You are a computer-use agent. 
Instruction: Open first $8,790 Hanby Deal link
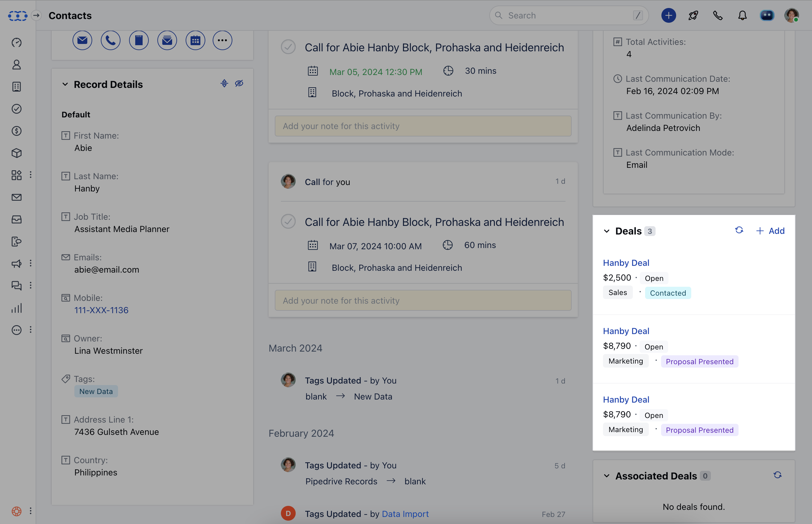click(626, 331)
